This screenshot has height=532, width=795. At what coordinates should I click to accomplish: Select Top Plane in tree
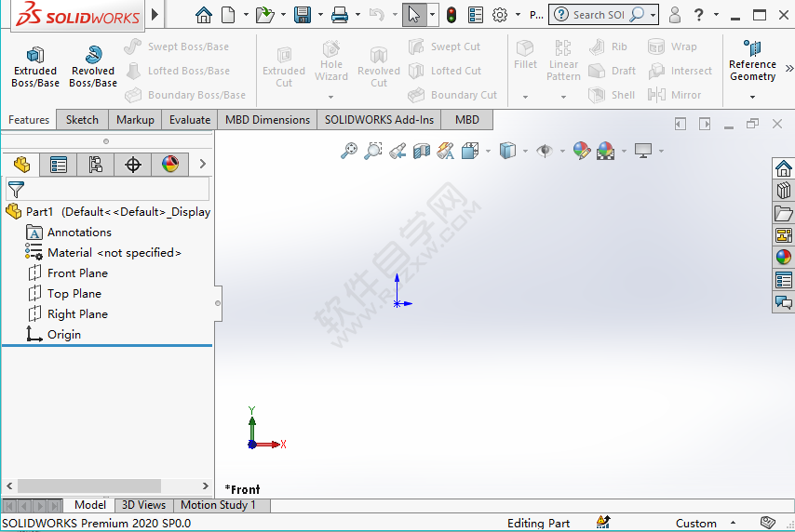(65, 293)
